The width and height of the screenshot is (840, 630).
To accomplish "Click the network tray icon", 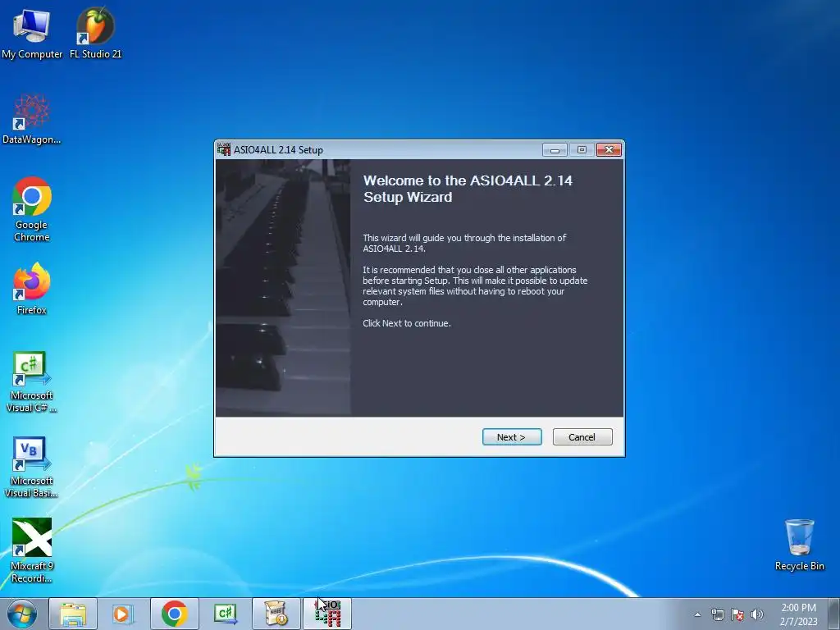I will tap(717, 614).
